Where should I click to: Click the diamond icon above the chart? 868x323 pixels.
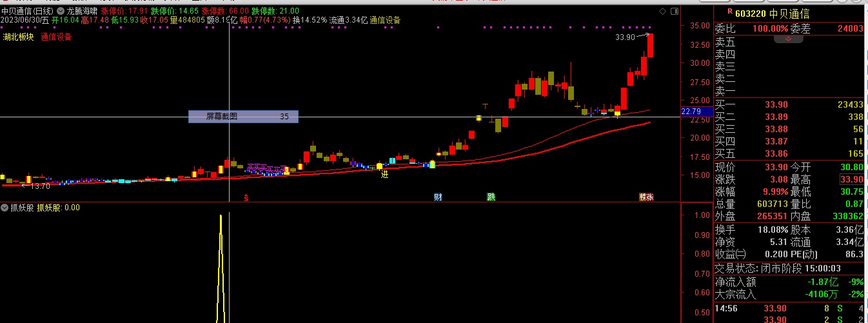662,12
